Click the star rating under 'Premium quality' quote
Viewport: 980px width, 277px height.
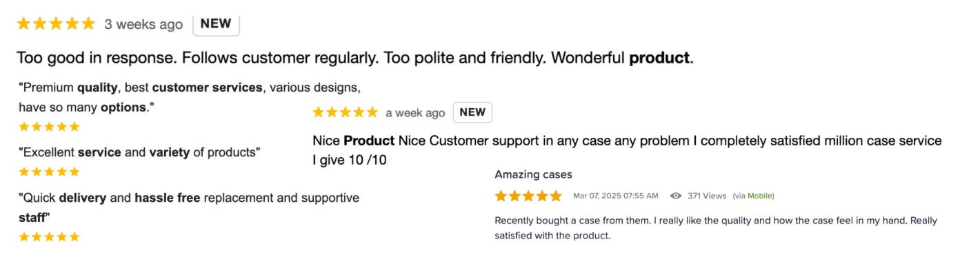tap(49, 127)
